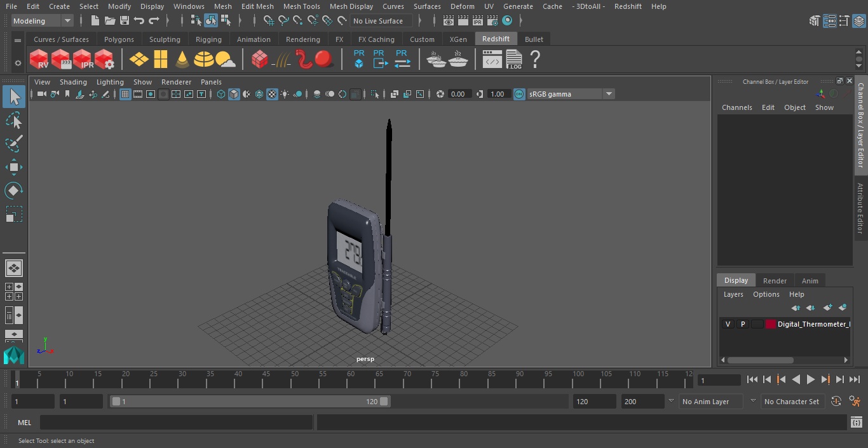Activate the Lasso Select tool
The width and height of the screenshot is (868, 448).
click(x=14, y=120)
